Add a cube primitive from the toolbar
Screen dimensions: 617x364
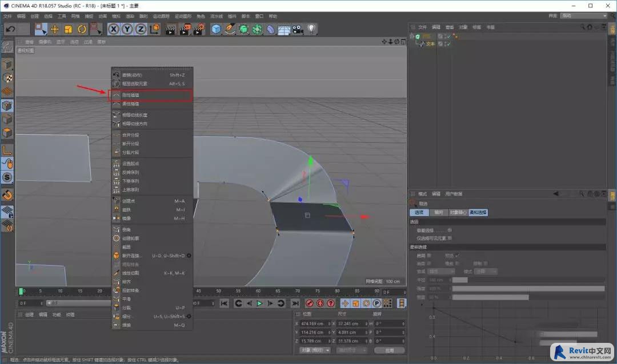tap(216, 29)
